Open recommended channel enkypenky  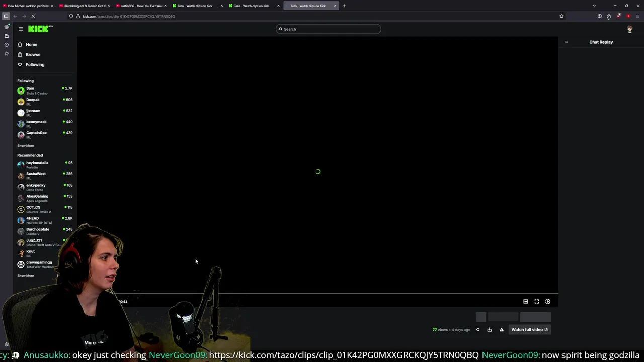coord(45,187)
